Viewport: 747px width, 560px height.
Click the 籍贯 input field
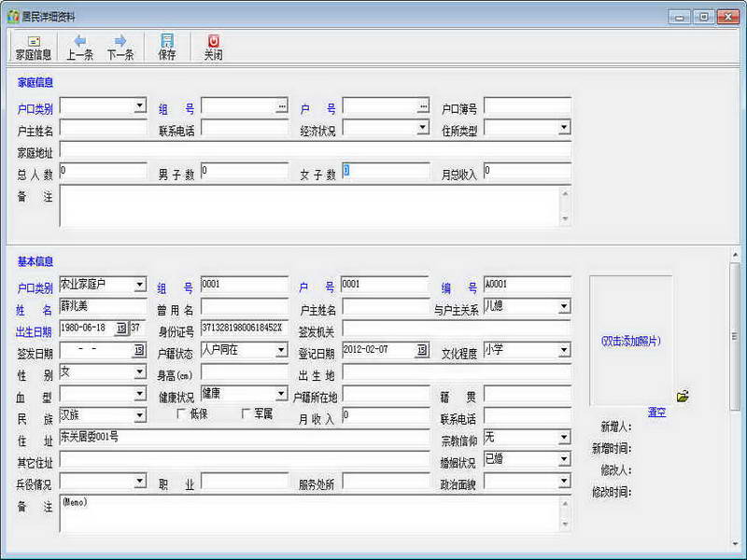(x=528, y=394)
